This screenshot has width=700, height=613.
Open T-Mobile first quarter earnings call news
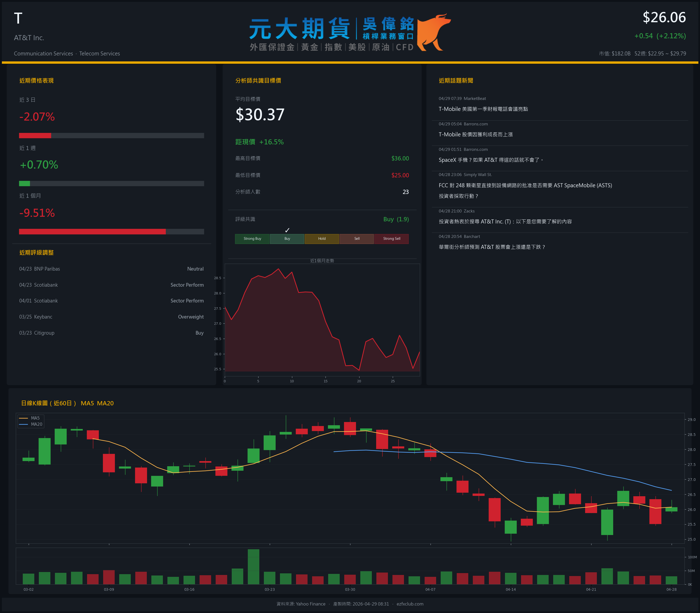pos(483,109)
